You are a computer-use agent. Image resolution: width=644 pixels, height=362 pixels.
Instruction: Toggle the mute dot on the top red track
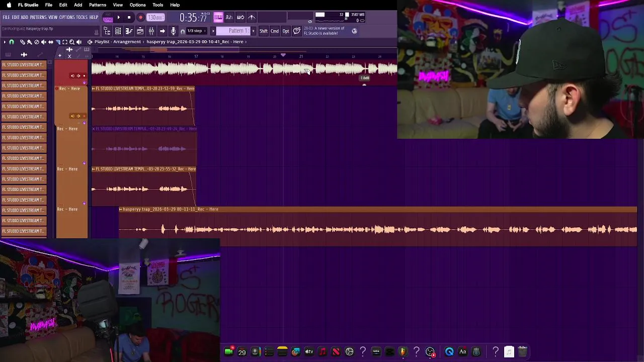84,76
